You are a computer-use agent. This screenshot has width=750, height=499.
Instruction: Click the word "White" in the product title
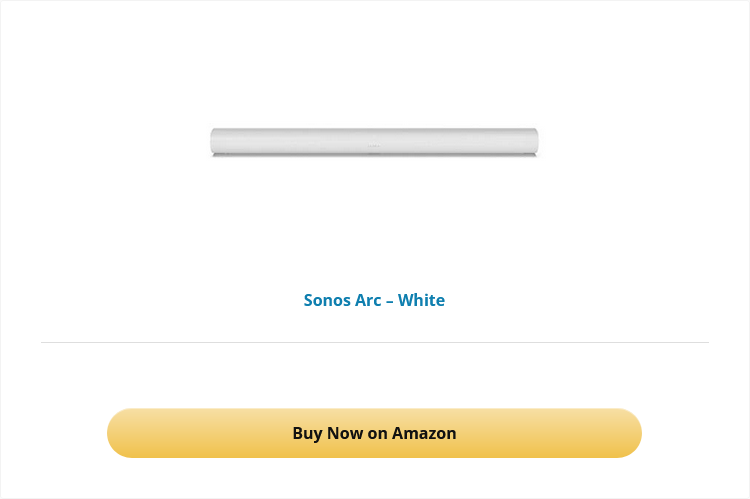(x=421, y=300)
